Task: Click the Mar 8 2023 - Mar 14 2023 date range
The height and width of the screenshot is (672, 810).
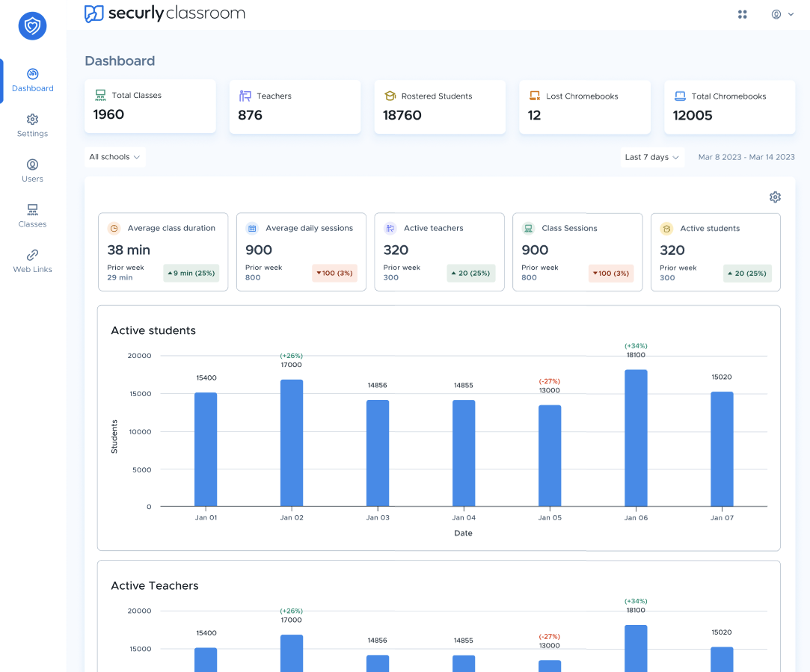Action: (746, 158)
